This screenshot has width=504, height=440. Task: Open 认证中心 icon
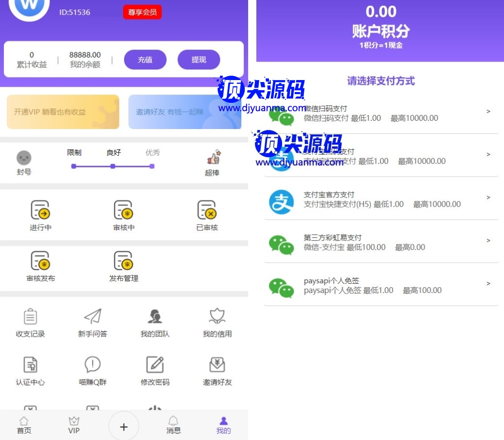click(x=31, y=365)
